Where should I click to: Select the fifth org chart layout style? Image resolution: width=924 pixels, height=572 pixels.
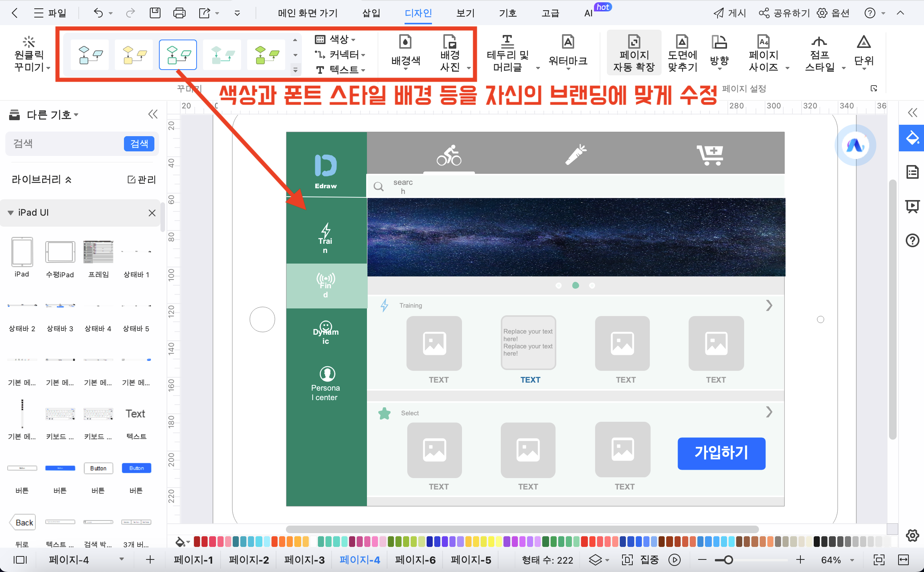(x=265, y=54)
